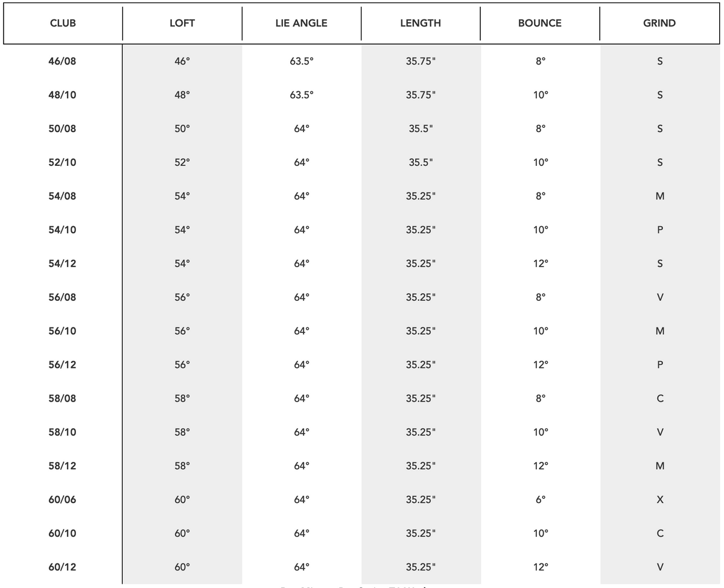Click the CLUB column header

tap(63, 24)
